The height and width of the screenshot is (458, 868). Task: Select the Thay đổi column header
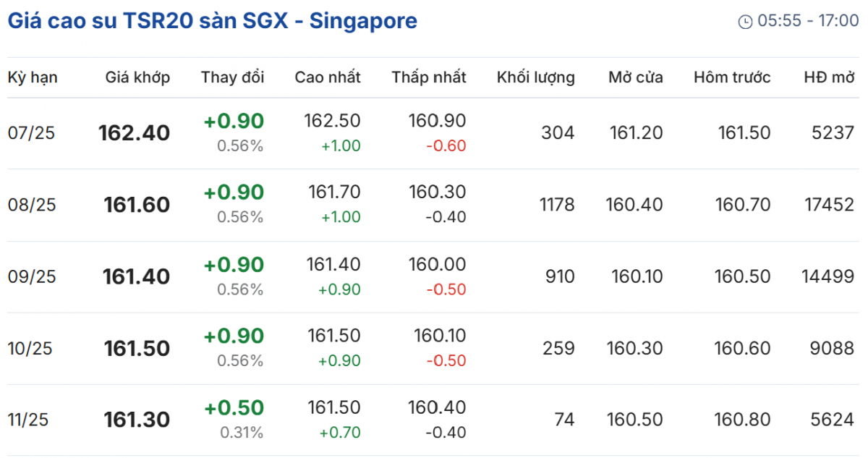point(232,77)
